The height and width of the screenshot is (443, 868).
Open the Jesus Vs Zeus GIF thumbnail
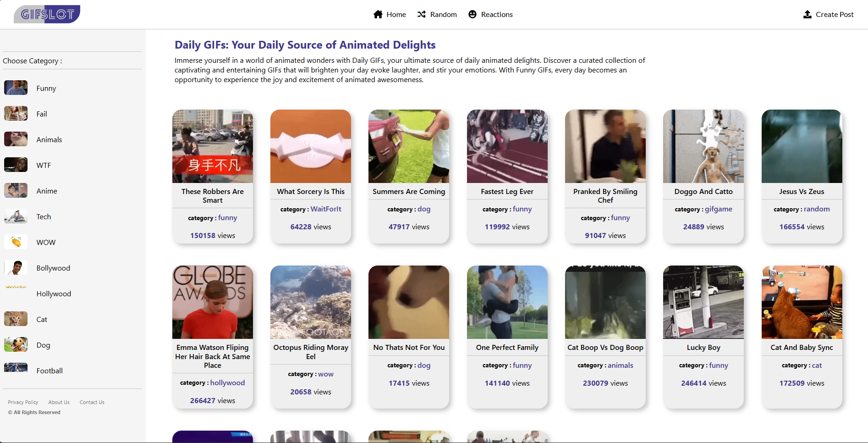click(x=802, y=146)
